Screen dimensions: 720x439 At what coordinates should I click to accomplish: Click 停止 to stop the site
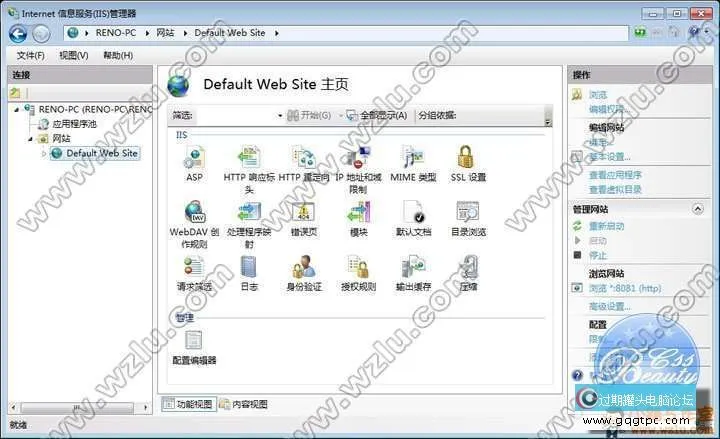pyautogui.click(x=598, y=255)
